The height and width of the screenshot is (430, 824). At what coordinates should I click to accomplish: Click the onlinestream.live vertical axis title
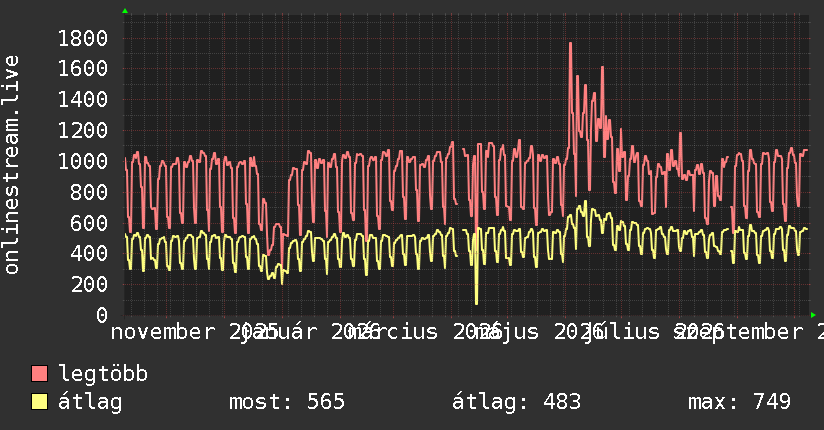(12, 165)
